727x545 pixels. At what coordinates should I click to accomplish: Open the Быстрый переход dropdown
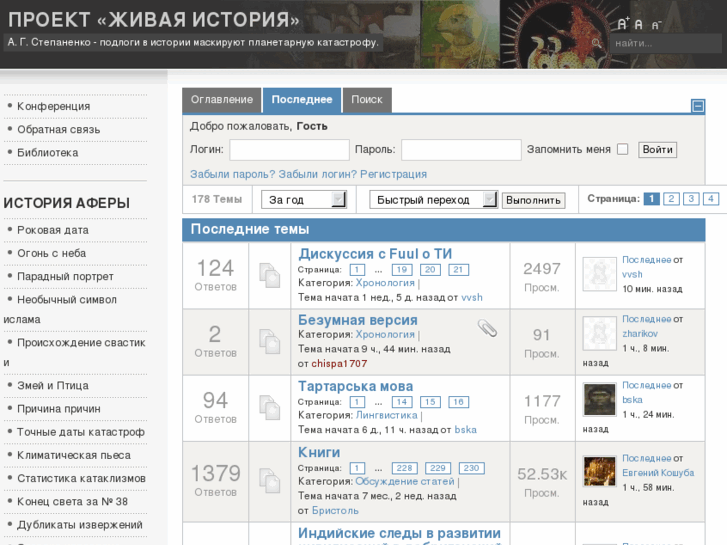click(434, 200)
